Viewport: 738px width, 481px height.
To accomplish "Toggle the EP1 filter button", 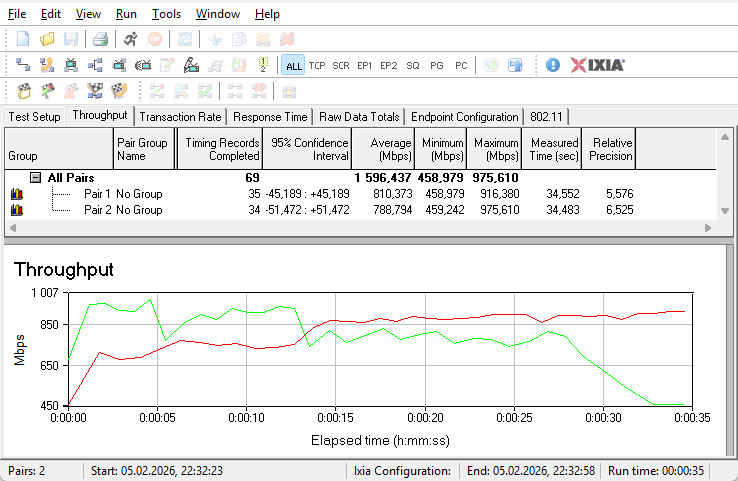I will (365, 65).
